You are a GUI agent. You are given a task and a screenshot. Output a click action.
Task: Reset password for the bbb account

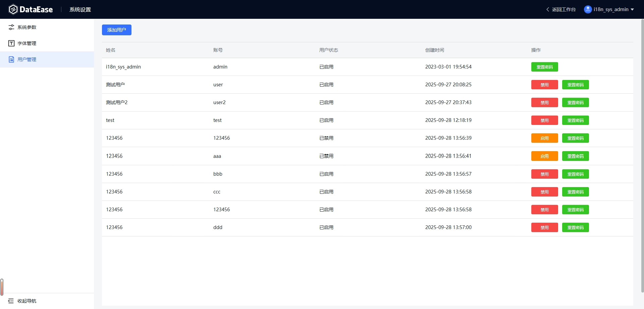tap(576, 174)
